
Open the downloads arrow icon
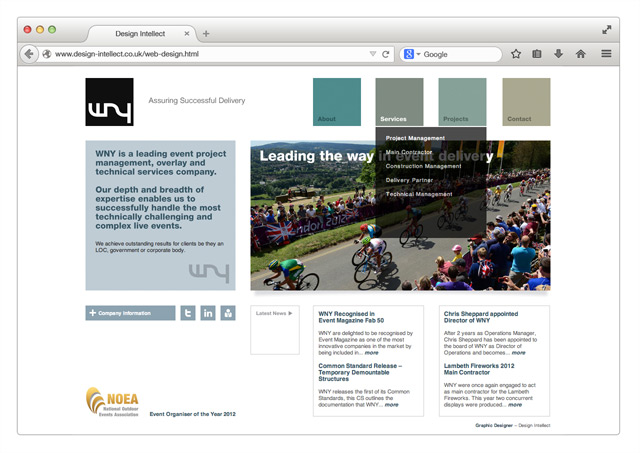tap(558, 54)
